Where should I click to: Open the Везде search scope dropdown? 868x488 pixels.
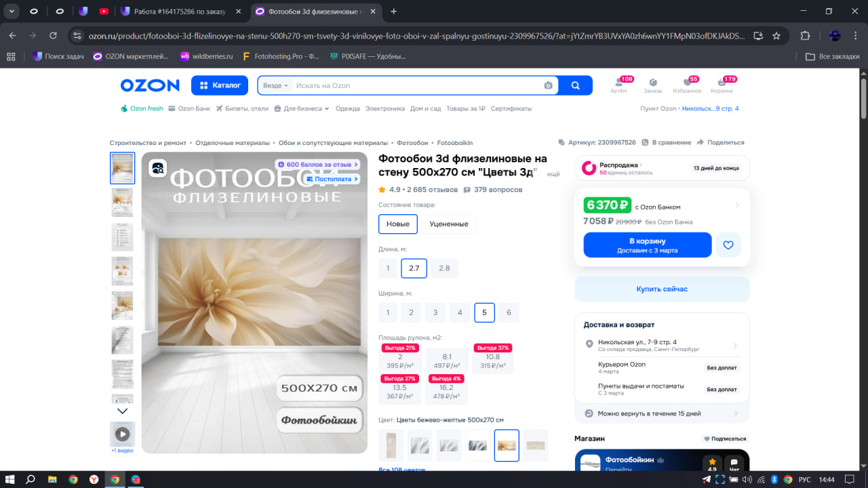275,85
